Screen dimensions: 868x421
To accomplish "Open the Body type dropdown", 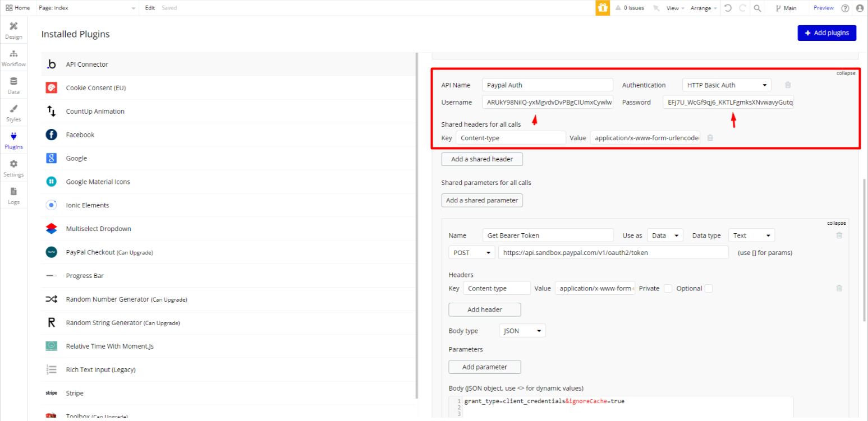I will coord(522,331).
